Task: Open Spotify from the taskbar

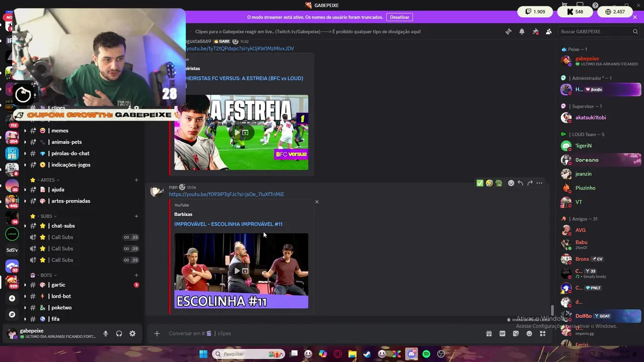Action: click(x=426, y=354)
